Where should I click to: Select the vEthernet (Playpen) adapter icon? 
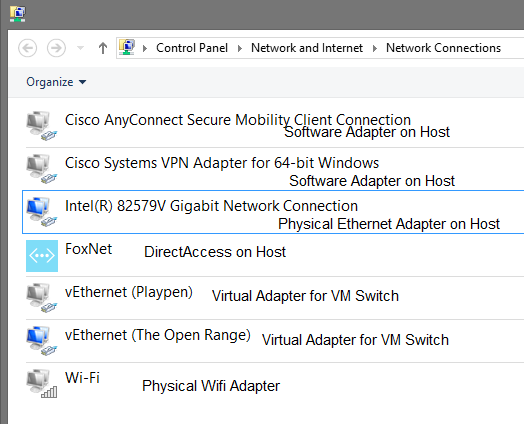[42, 298]
